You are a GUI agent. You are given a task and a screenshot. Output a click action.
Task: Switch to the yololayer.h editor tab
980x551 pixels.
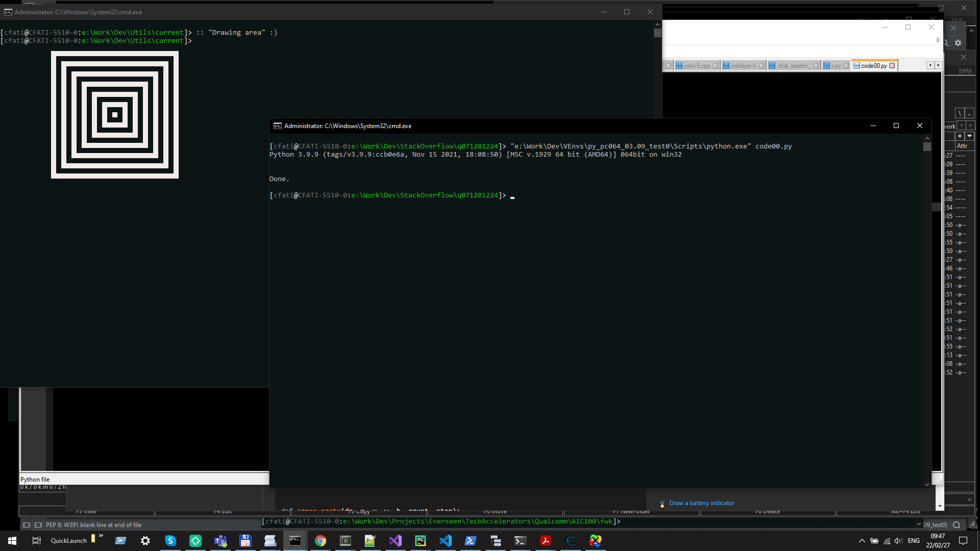(743, 66)
